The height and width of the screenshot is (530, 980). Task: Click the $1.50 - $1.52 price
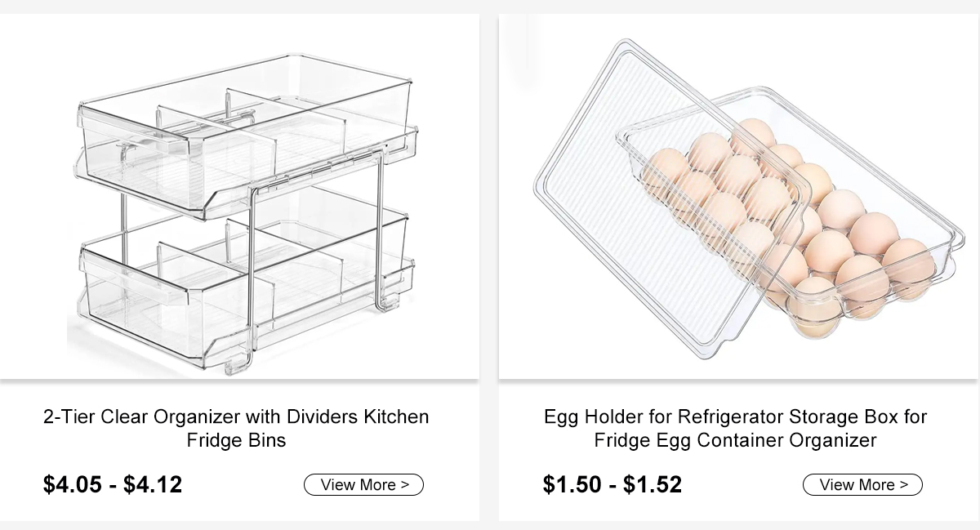click(612, 484)
